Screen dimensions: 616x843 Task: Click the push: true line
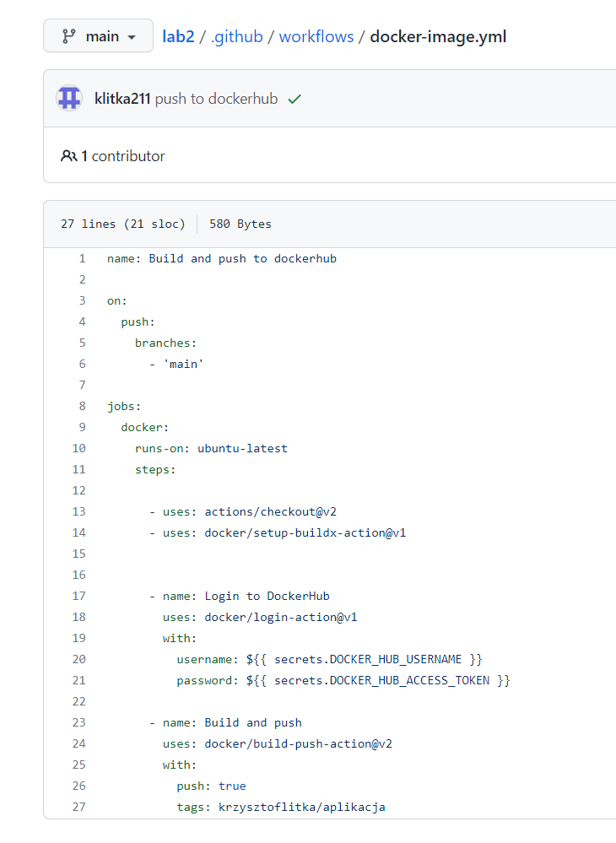(x=211, y=786)
